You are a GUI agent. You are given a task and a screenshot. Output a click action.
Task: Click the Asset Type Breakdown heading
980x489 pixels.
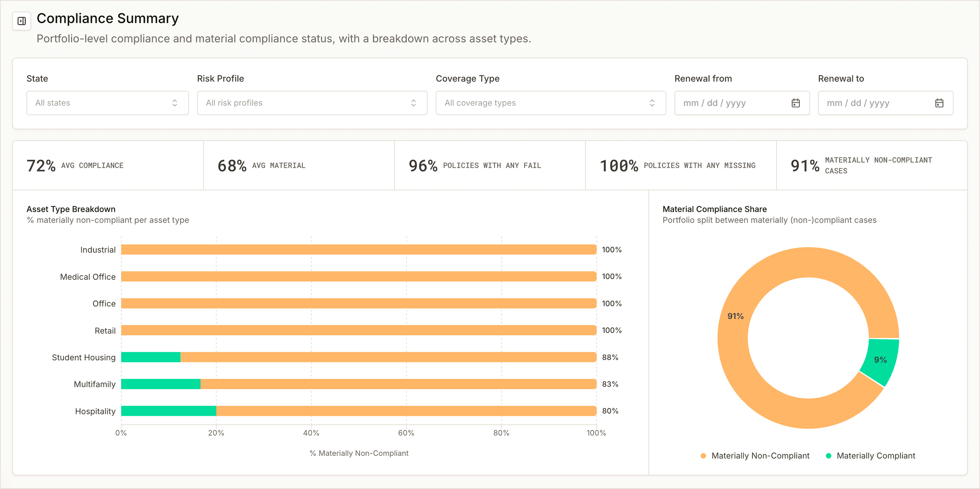click(71, 209)
